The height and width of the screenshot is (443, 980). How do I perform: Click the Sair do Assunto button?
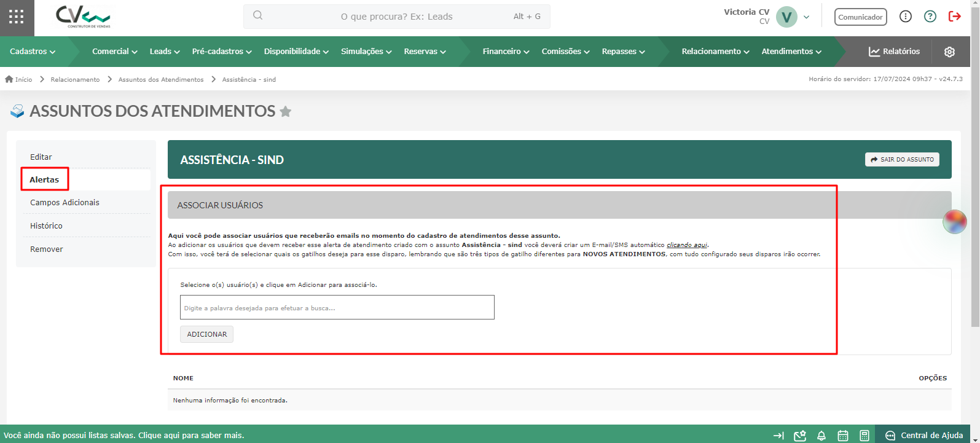902,159
